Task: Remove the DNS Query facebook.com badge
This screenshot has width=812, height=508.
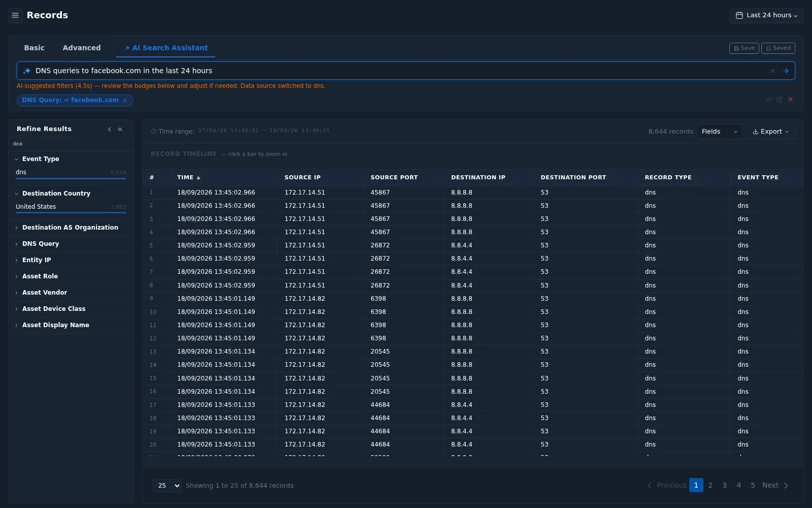Action: tap(125, 101)
